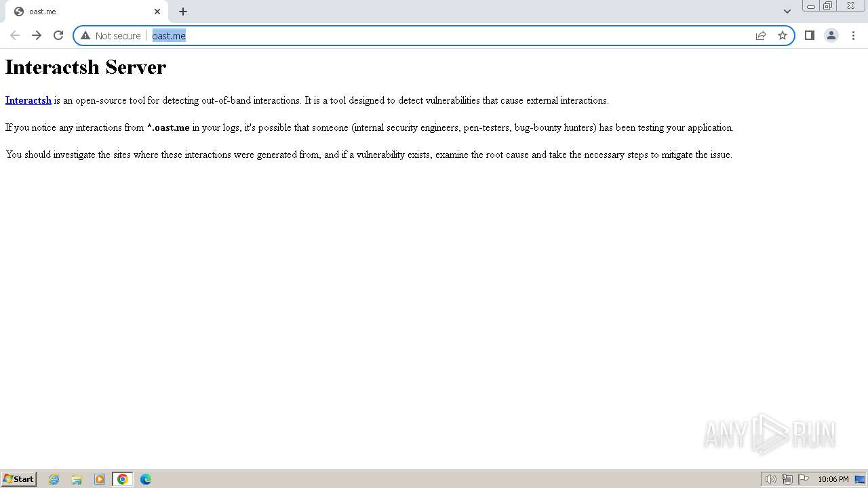
Task: Show the desktop via tray corner button
Action: 861,479
